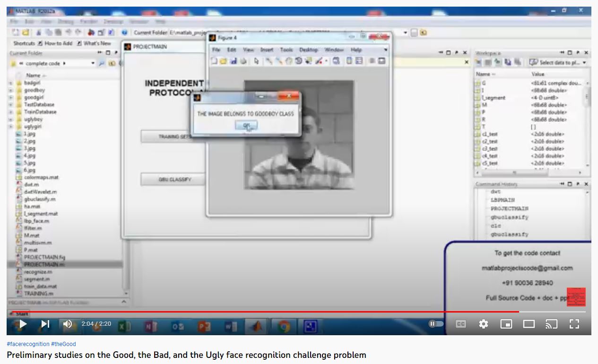Click the print icon in Figure 4 toolbar
The width and height of the screenshot is (598, 364).
(243, 61)
